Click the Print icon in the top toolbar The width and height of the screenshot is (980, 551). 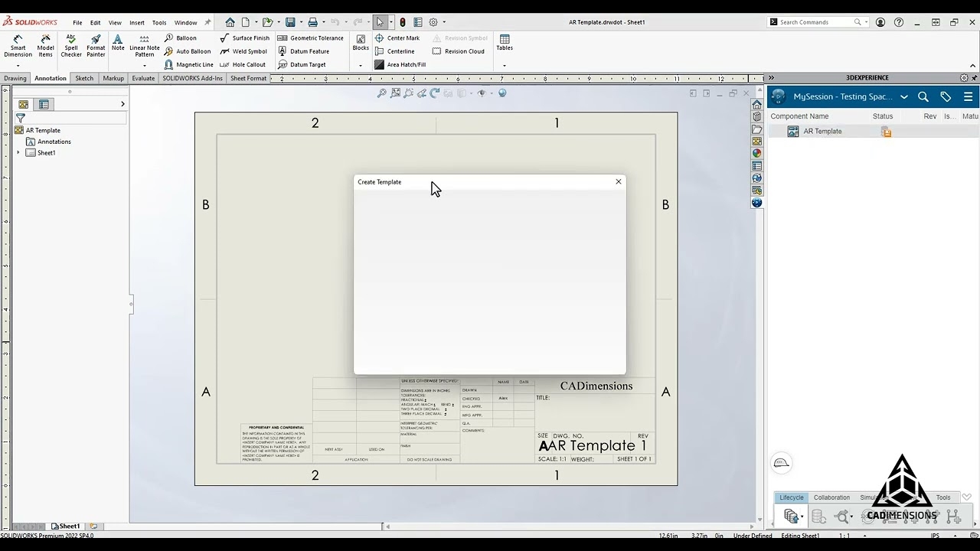[312, 22]
